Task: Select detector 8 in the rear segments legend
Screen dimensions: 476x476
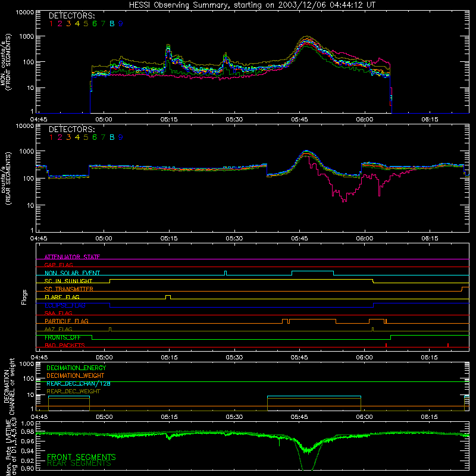Action: pyautogui.click(x=112, y=137)
